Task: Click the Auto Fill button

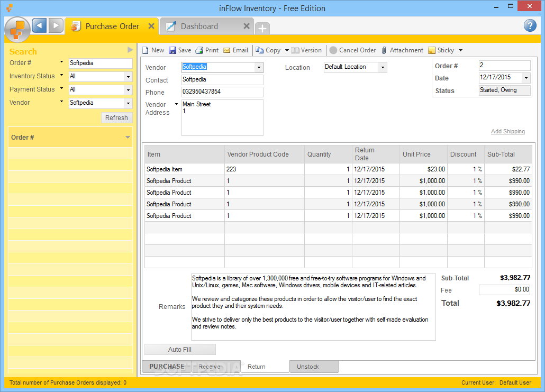Action: coord(180,350)
